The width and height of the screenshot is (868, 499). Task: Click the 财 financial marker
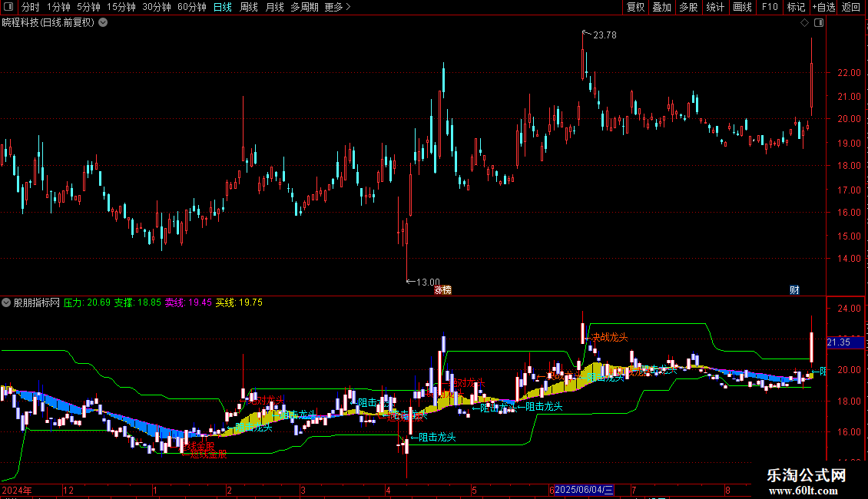794,290
